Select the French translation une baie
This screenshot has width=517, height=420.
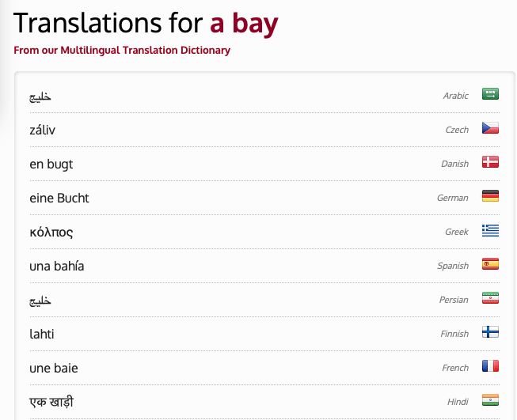54,368
